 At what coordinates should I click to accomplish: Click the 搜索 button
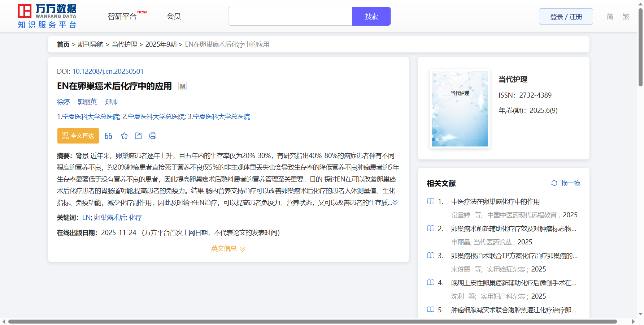pyautogui.click(x=371, y=17)
